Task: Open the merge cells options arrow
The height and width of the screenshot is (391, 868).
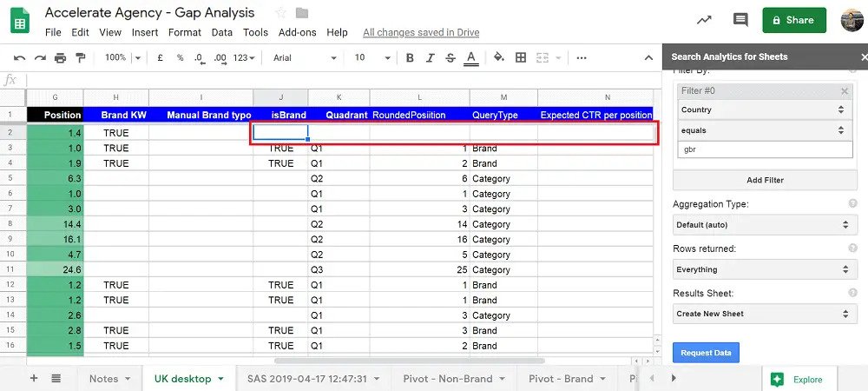Action: 558,58
